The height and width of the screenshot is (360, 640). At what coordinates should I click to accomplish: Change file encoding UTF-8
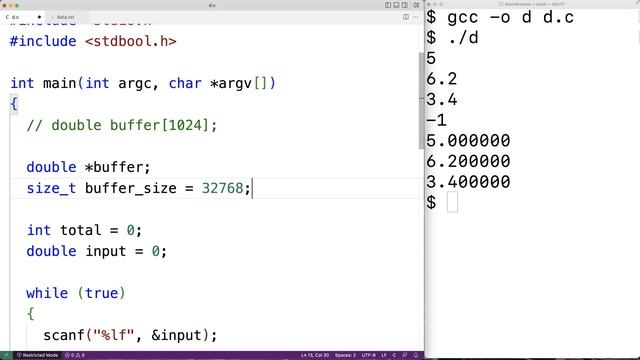point(369,355)
